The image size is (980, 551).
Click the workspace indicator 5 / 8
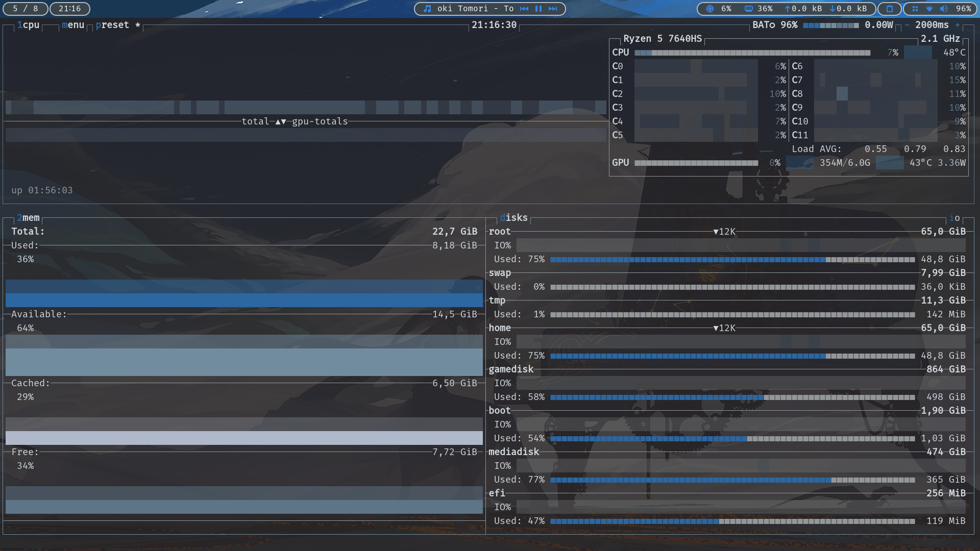click(26, 9)
